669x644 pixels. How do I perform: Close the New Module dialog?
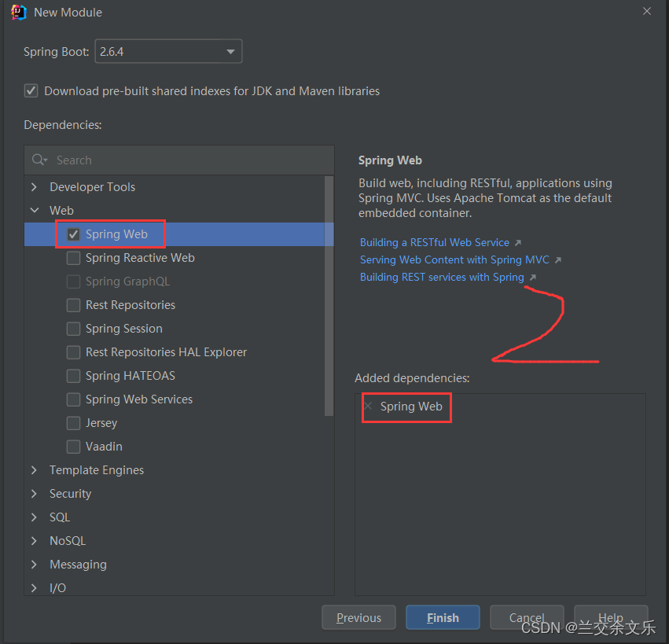coord(647,11)
